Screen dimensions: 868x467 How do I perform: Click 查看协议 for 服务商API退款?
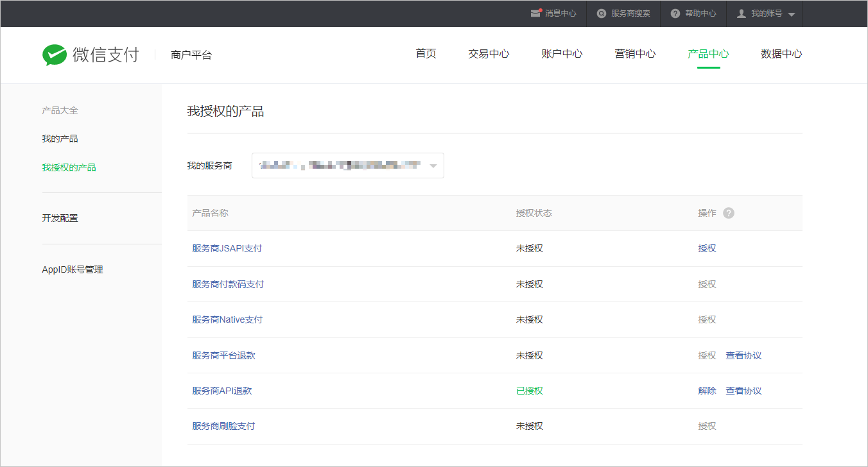(743, 391)
